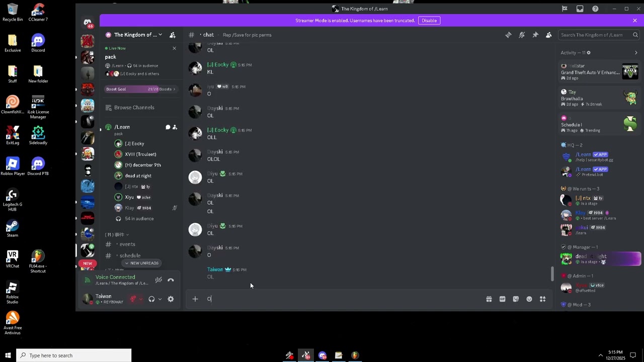
Task: Toggle the member list icon
Action: click(548, 35)
